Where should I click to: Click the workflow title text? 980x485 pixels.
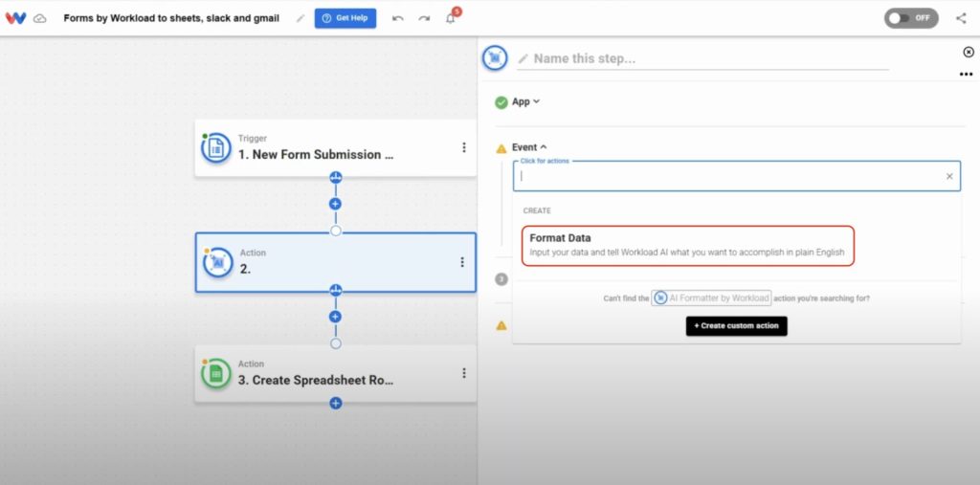pyautogui.click(x=171, y=18)
